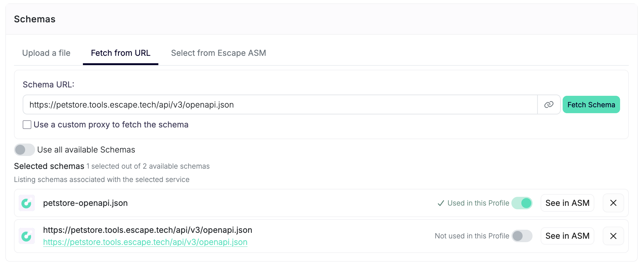
Task: Enable custom proxy checkbox for fetching schema
Action: (x=27, y=125)
